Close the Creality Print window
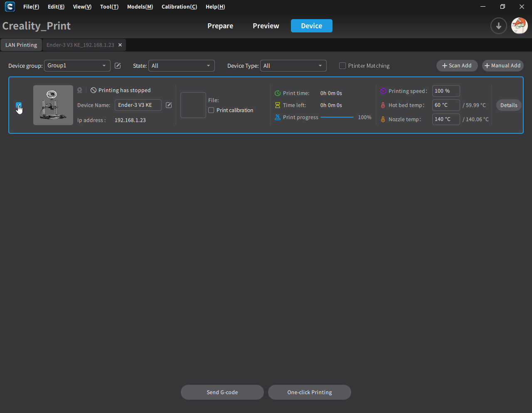The image size is (532, 413). (522, 7)
